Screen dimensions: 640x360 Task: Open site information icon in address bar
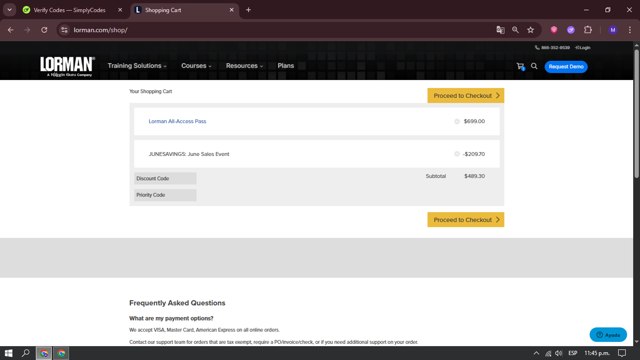pos(64,30)
